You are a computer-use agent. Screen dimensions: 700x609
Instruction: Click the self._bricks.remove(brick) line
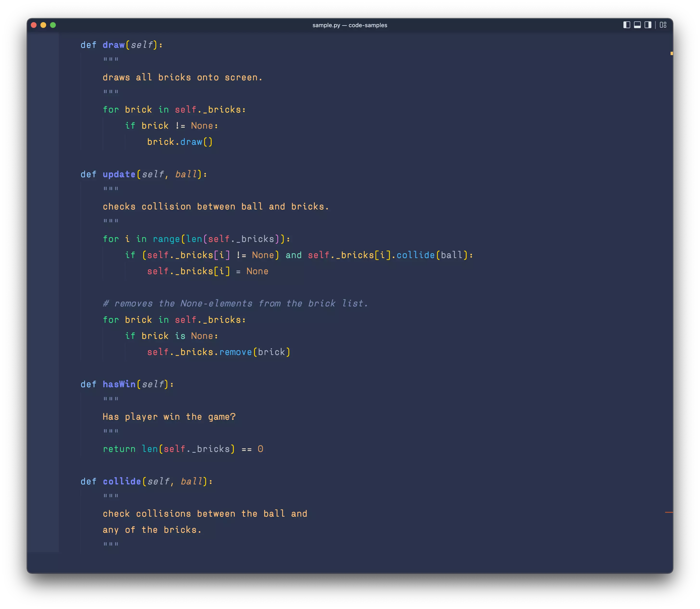218,352
